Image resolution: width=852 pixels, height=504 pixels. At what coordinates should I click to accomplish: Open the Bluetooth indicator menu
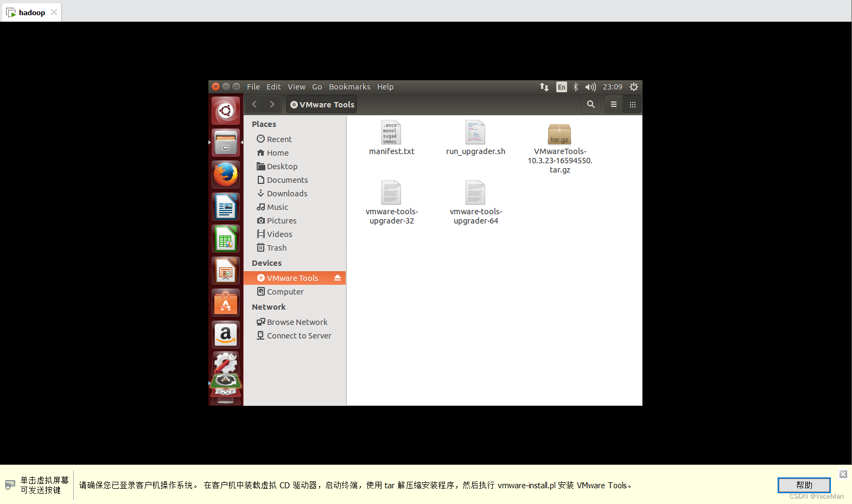[576, 87]
